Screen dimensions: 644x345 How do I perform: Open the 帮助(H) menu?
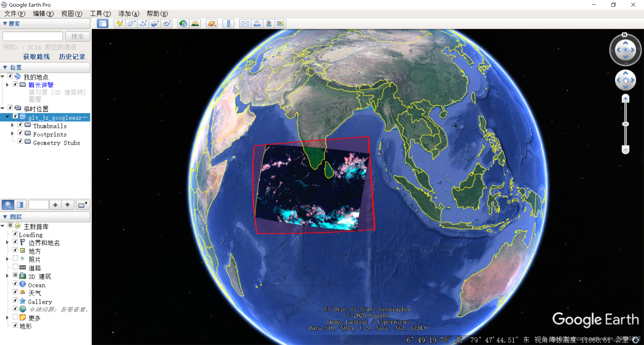click(x=157, y=14)
